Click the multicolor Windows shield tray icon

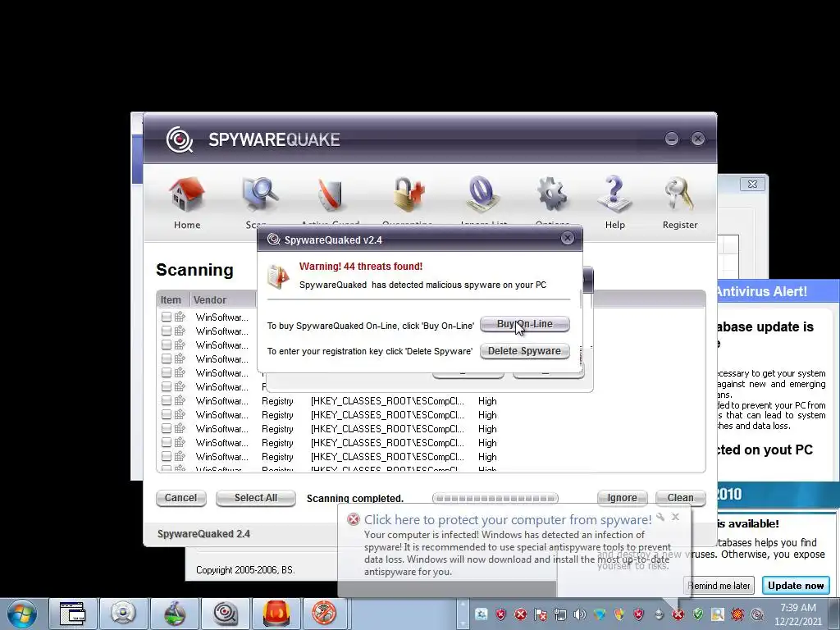click(619, 614)
